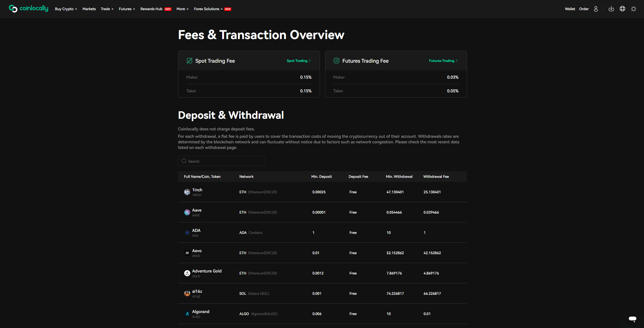Image resolution: width=644 pixels, height=328 pixels.
Task: Click the Withdrawal Fee column header
Action: [x=436, y=177]
